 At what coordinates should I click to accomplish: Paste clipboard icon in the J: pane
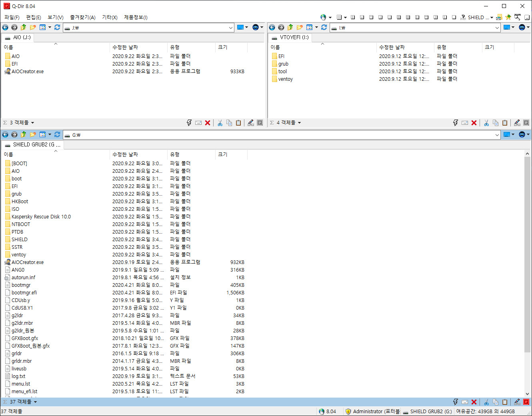point(238,123)
